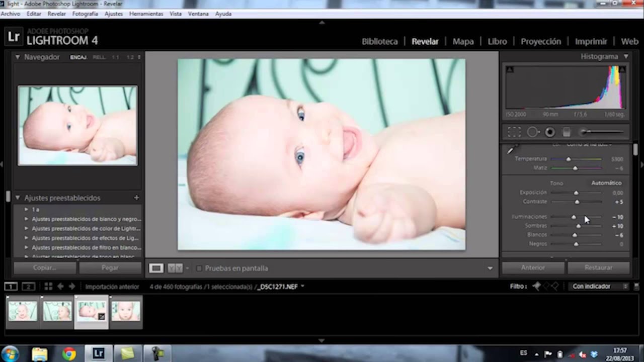This screenshot has width=644, height=362.
Task: Launch Chrome from taskbar
Action: point(69,354)
